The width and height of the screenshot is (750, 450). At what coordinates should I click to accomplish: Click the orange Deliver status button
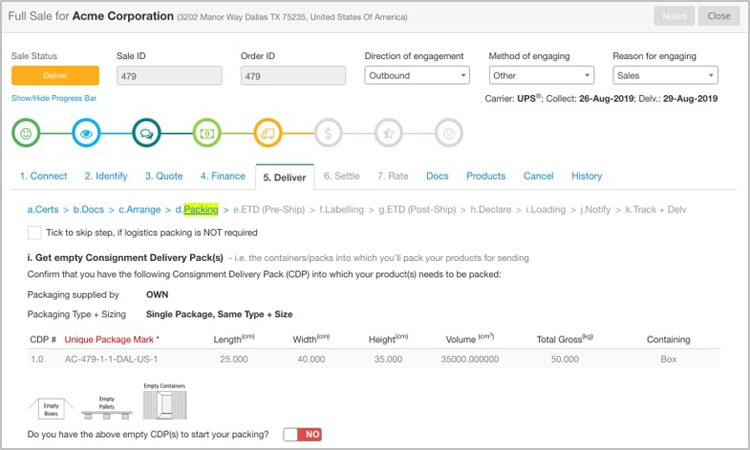pos(55,76)
